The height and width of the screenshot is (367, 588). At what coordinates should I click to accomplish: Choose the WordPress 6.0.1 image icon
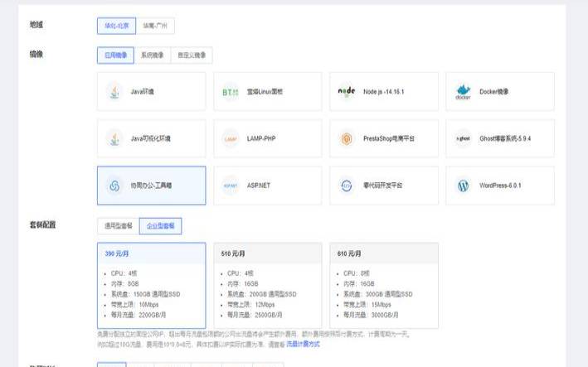pos(463,186)
